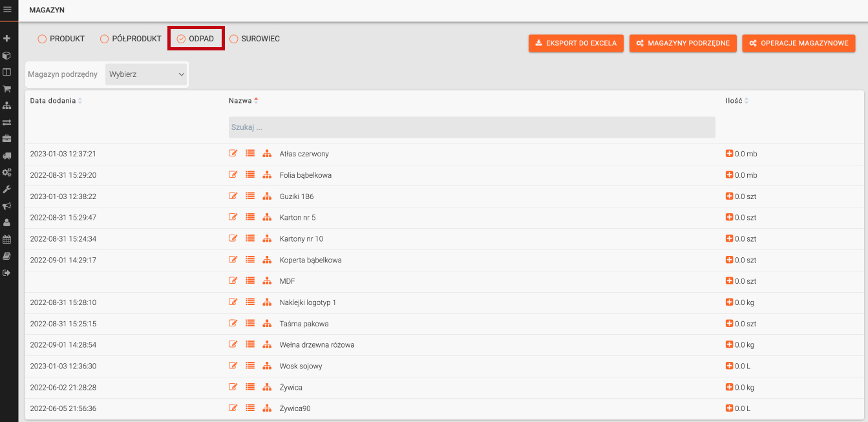The width and height of the screenshot is (868, 422).
Task: Click plus icon next to Żywica quantity
Action: (730, 388)
